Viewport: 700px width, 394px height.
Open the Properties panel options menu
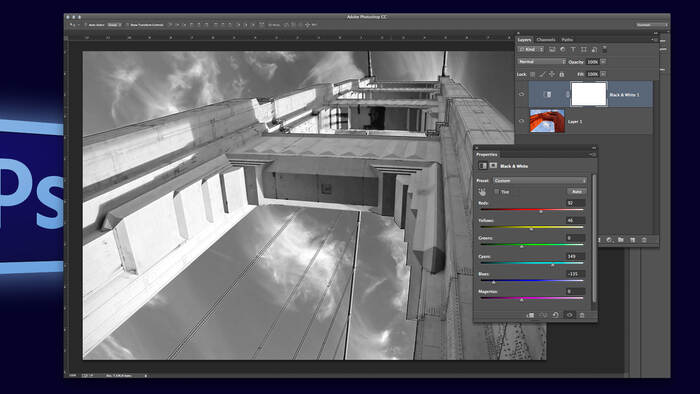click(592, 154)
